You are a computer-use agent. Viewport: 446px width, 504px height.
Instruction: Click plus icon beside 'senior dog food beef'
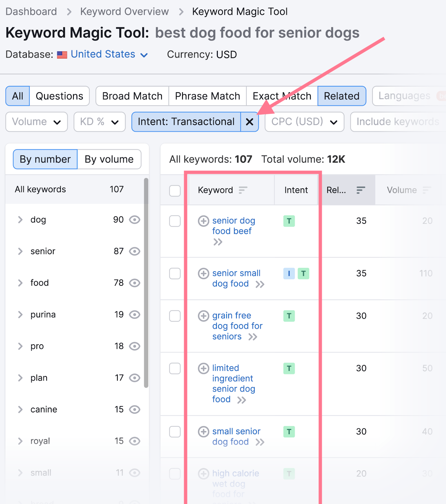point(203,221)
